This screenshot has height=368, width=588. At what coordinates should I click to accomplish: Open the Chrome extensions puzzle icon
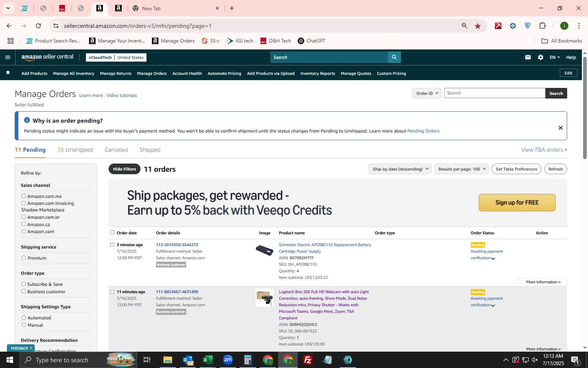(x=542, y=26)
